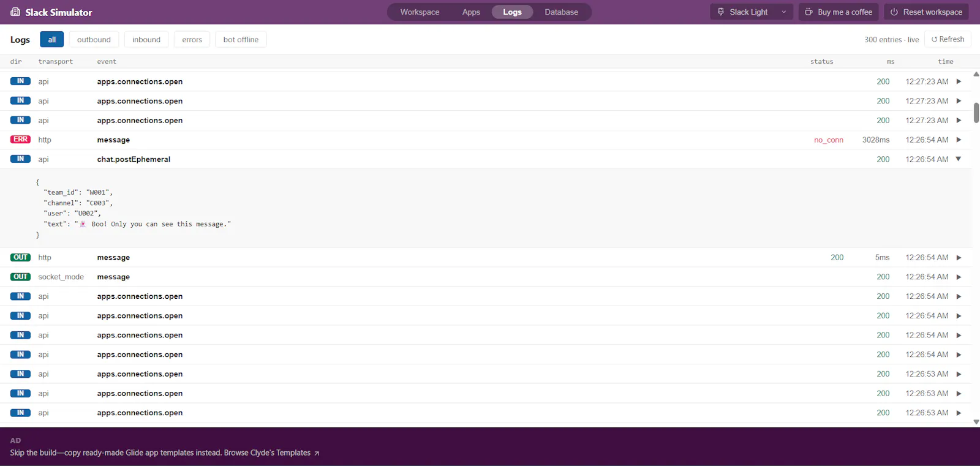This screenshot has height=466, width=980.
Task: Click the 'socket_mode' transport cell
Action: pyautogui.click(x=61, y=277)
